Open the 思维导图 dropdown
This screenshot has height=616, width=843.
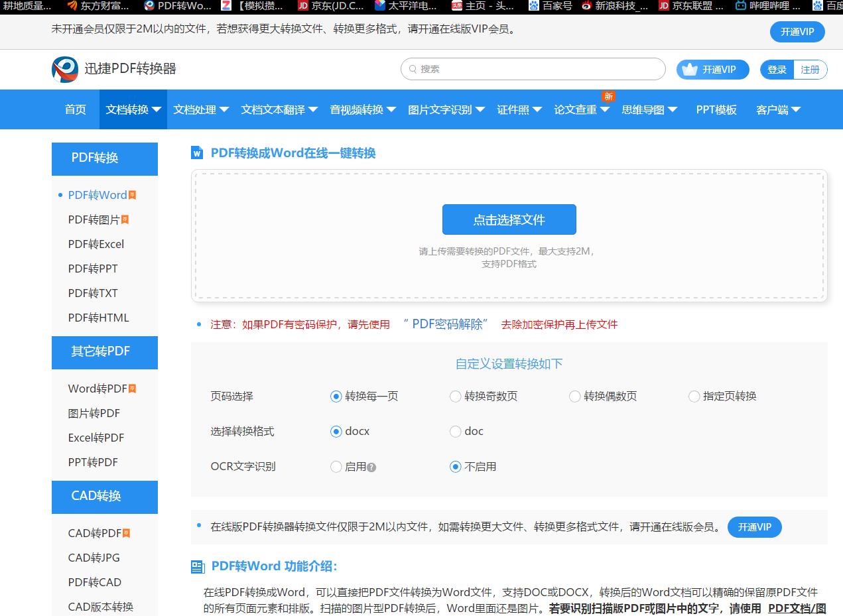[x=648, y=110]
